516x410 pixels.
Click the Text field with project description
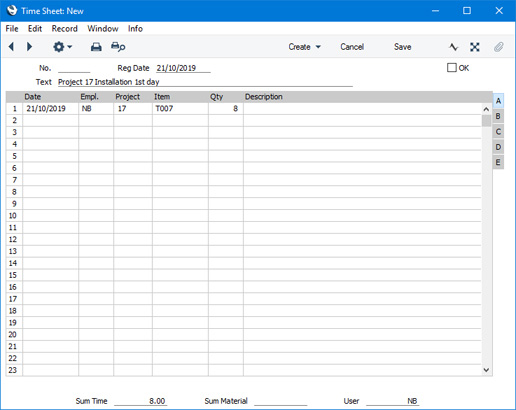(x=205, y=82)
